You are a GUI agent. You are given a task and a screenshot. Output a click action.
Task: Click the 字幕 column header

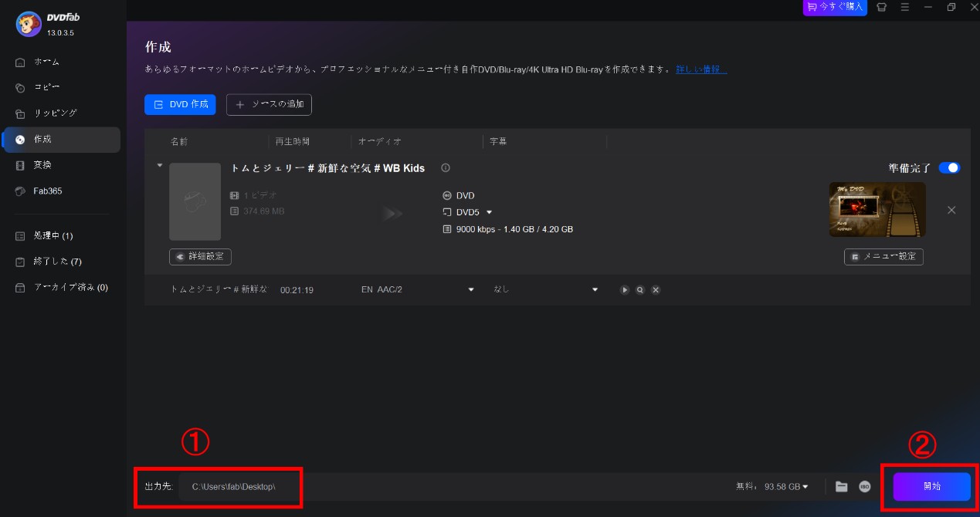coord(498,142)
